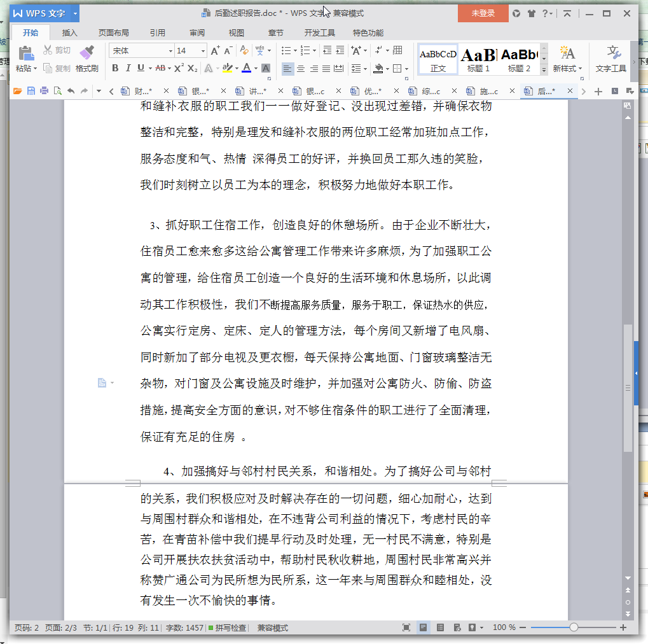Toggle Underline formatting
Viewport: 648px width, 644px height.
click(x=141, y=68)
